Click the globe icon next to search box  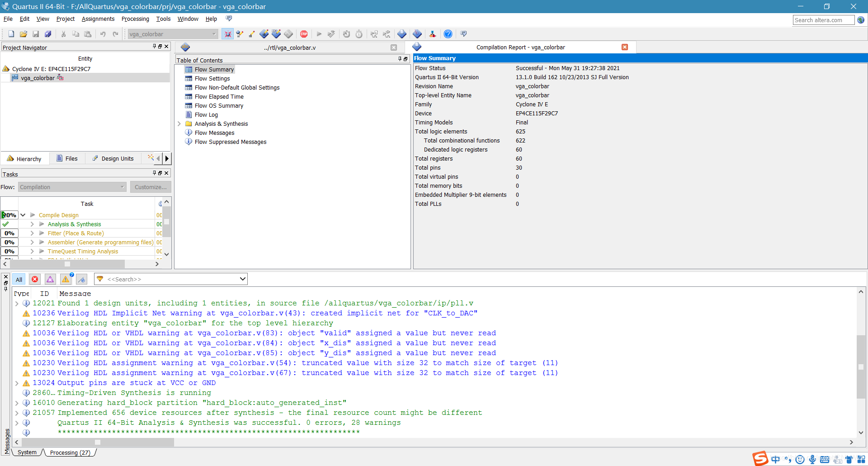(861, 20)
